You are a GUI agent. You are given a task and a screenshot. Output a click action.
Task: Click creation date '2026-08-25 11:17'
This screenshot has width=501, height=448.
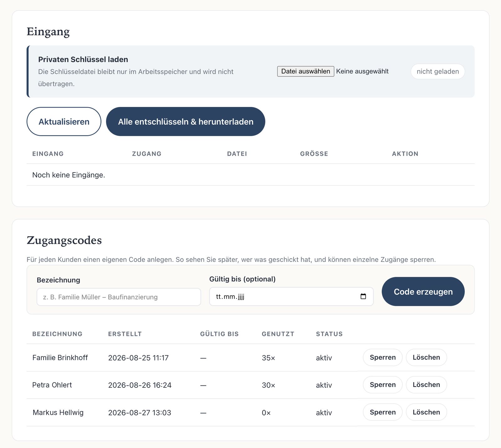click(138, 358)
